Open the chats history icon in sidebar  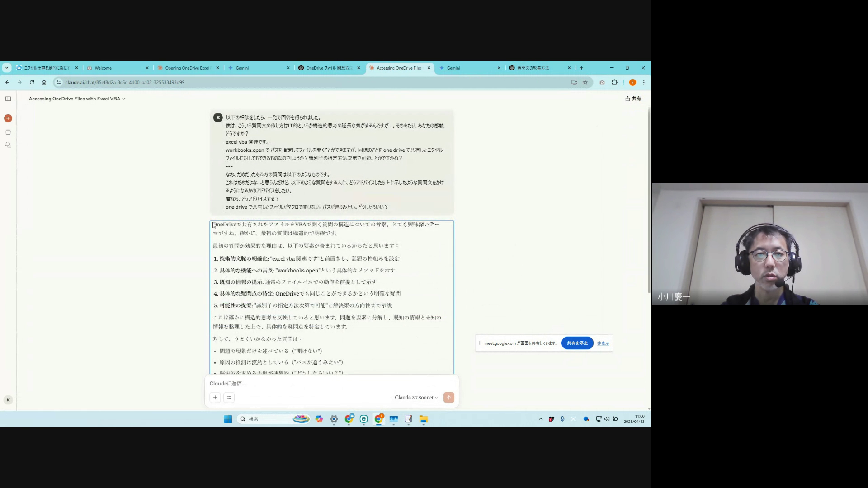point(8,145)
